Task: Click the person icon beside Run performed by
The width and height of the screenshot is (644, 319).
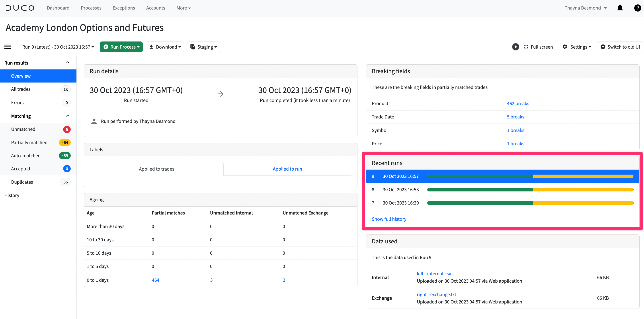Action: pos(94,121)
